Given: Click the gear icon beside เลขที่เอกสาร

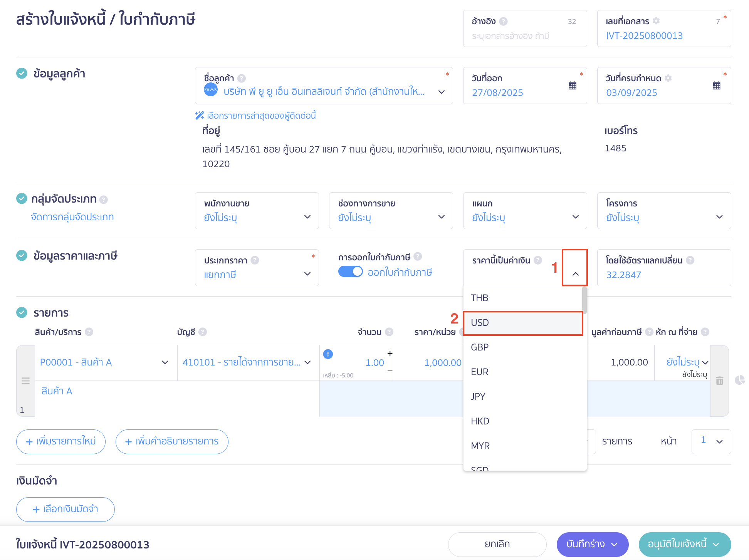Looking at the screenshot, I should [656, 21].
